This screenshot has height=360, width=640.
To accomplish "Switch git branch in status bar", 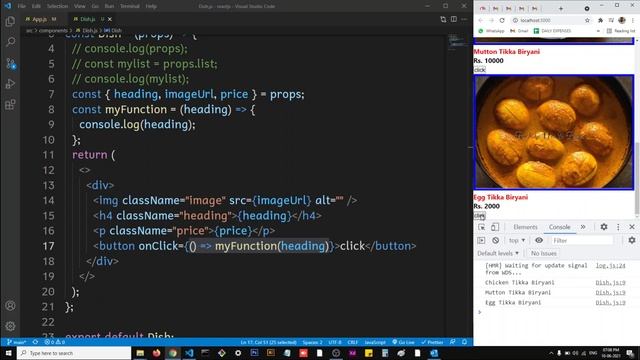I will click(17, 342).
